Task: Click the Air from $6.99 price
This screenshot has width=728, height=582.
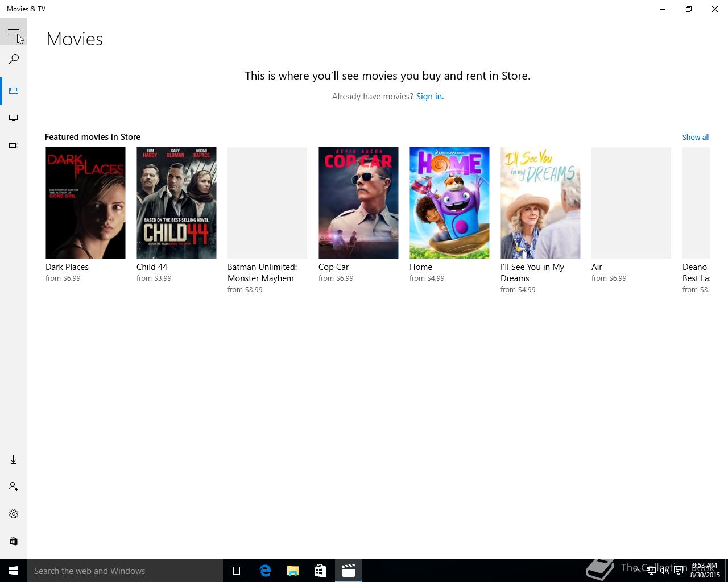Action: point(609,278)
